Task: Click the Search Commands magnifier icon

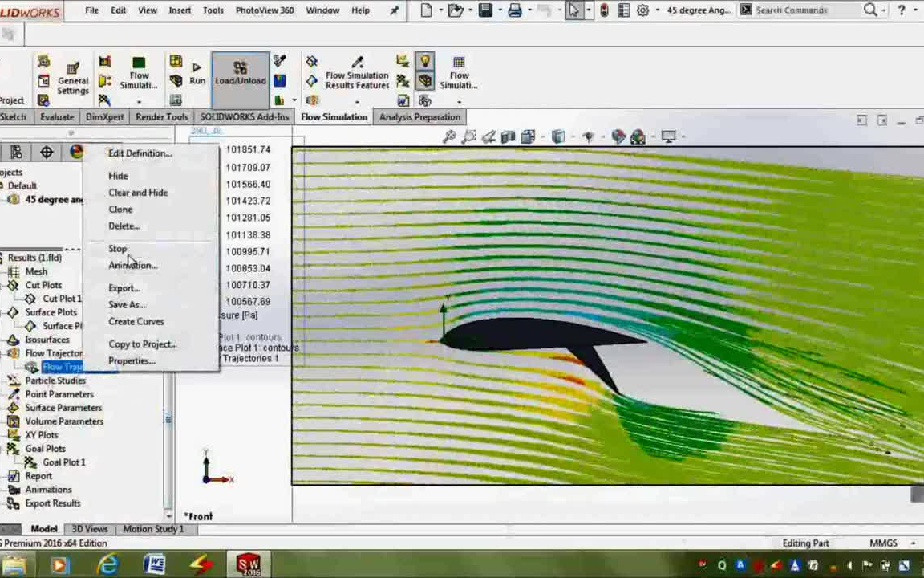Action: coord(870,10)
